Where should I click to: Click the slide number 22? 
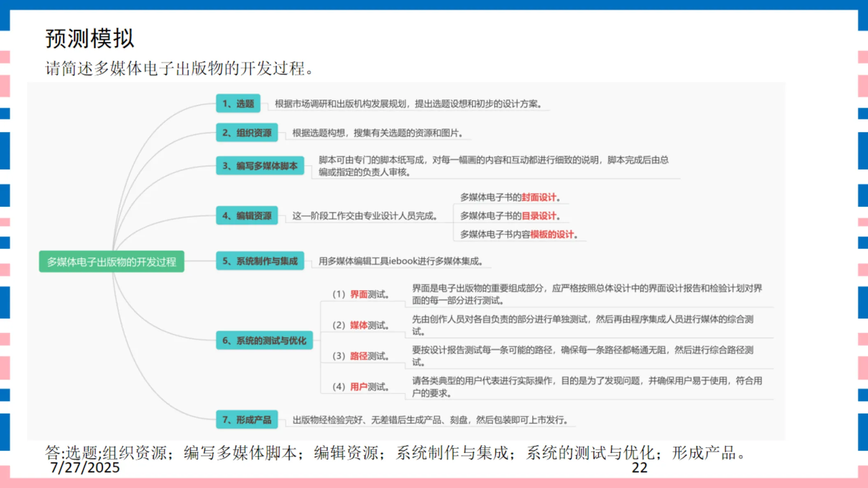pyautogui.click(x=639, y=468)
